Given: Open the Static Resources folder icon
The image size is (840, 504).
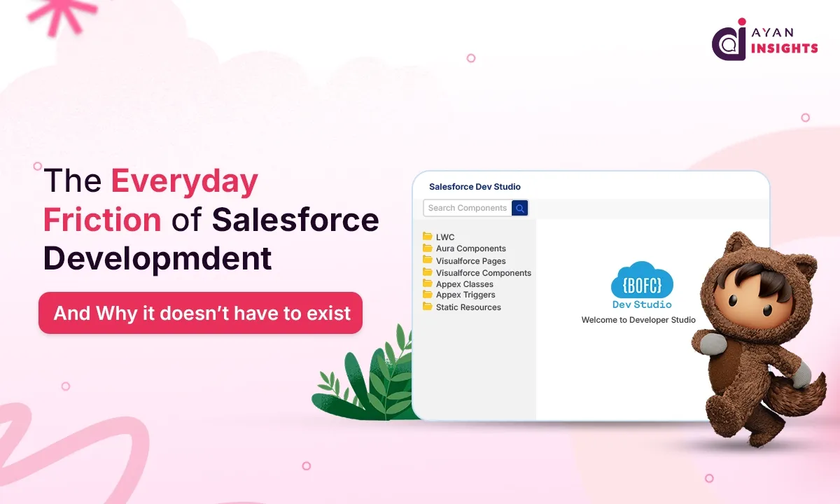Looking at the screenshot, I should click(x=427, y=307).
